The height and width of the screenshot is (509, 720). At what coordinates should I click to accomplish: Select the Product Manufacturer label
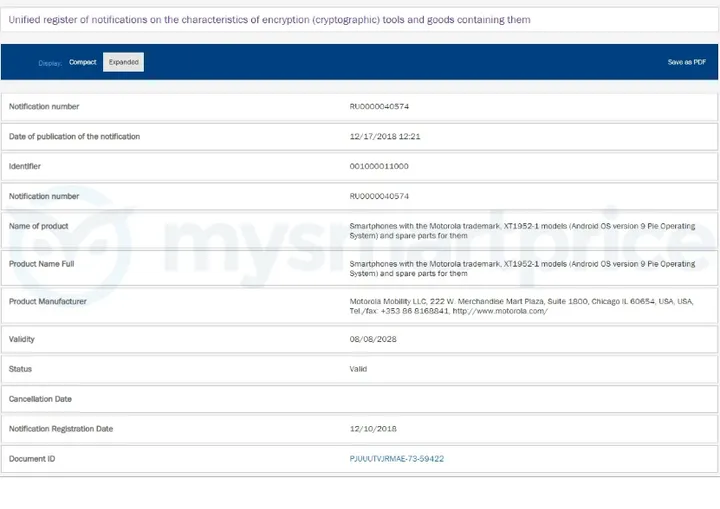point(47,301)
